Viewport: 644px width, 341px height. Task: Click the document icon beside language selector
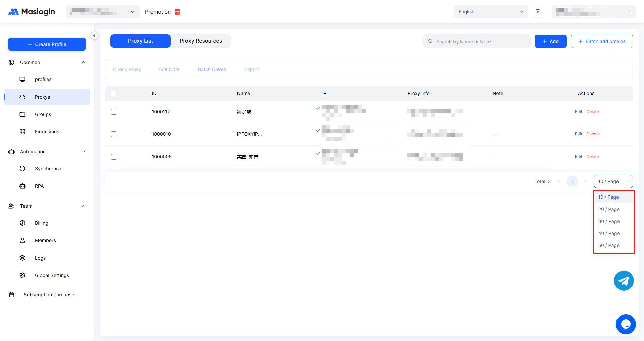[x=538, y=12]
